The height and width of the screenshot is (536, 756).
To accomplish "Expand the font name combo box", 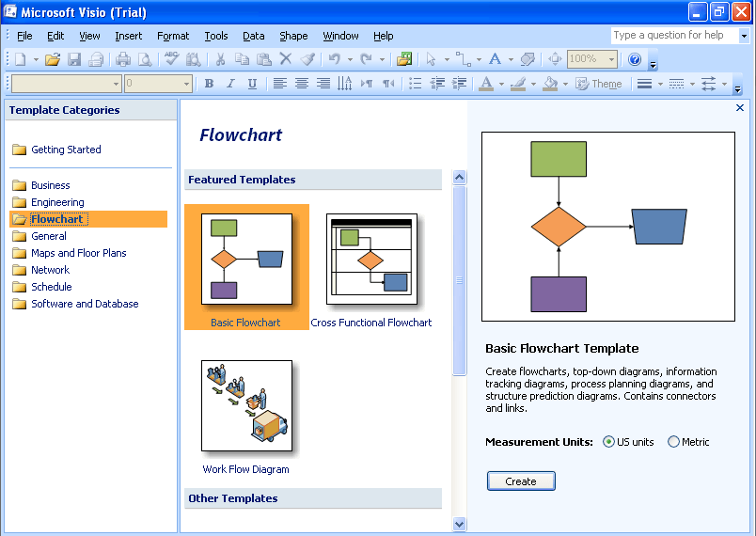I will (117, 84).
